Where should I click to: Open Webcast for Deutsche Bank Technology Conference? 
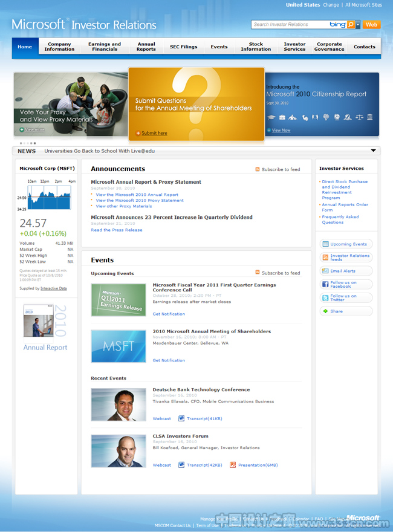(x=161, y=419)
